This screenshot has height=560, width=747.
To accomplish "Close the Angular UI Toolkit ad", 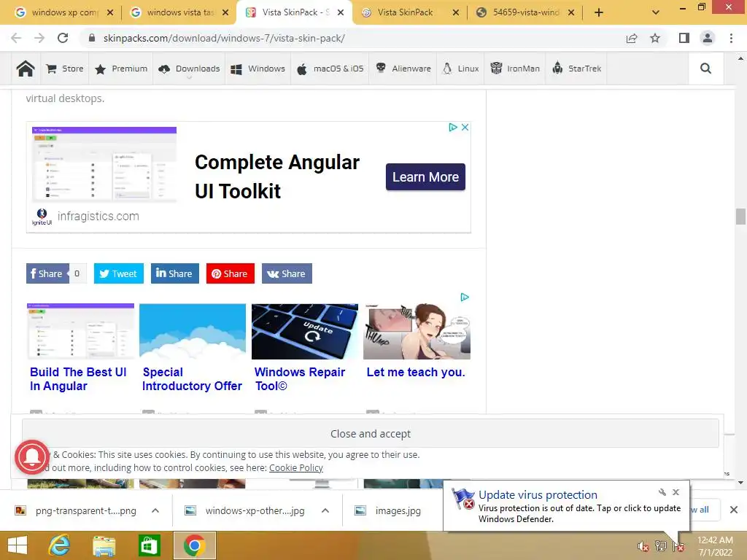I will click(x=465, y=127).
